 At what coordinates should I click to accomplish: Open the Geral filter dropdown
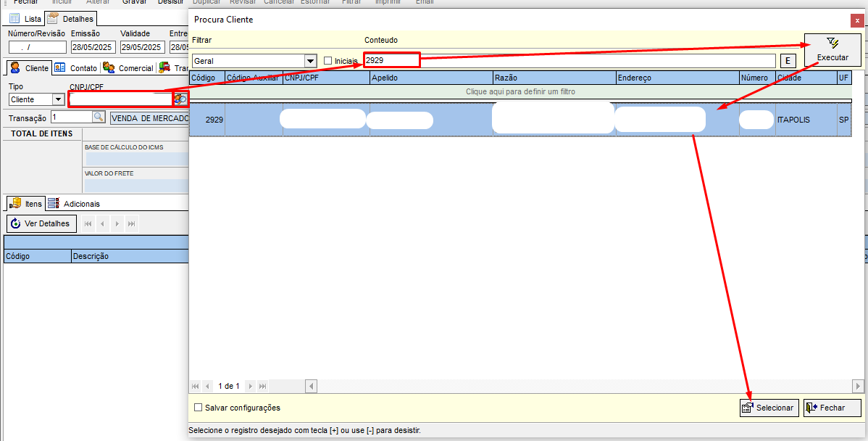tap(311, 61)
